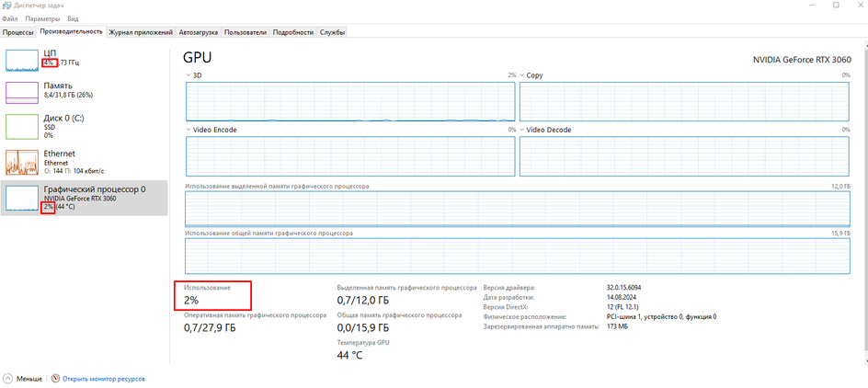Click the Память mini graph thumbnail
The image size is (868, 388).
click(21, 93)
